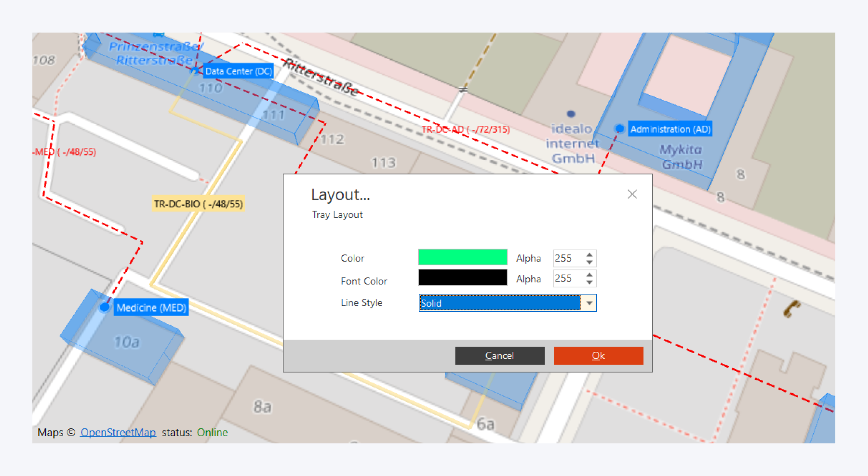Click the Data Center (DC) node marker

[x=195, y=70]
